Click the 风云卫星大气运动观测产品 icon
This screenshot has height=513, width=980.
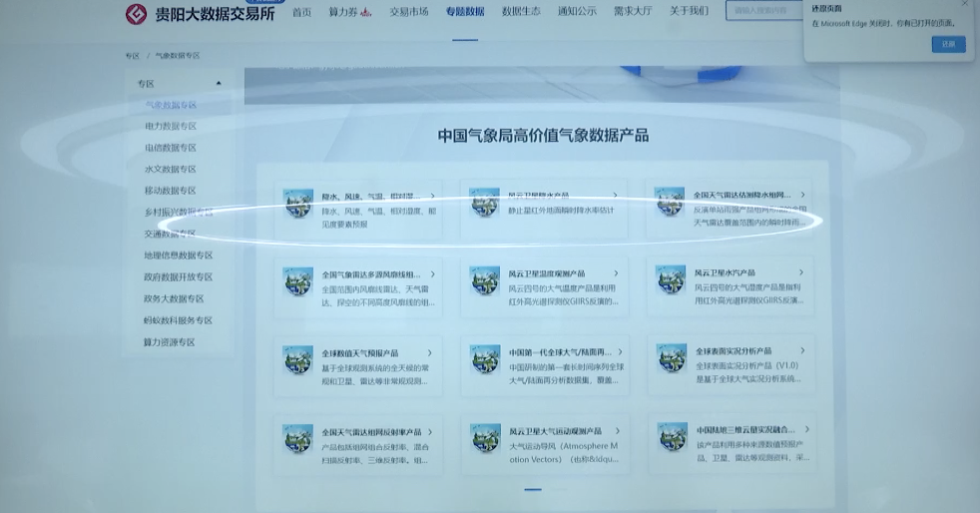point(485,438)
